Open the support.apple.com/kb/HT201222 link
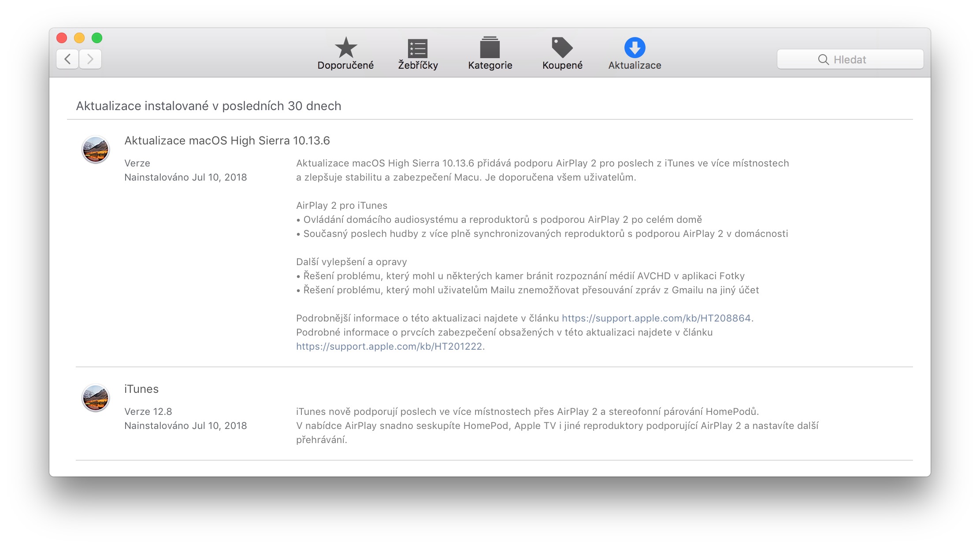This screenshot has width=980, height=547. pos(389,346)
